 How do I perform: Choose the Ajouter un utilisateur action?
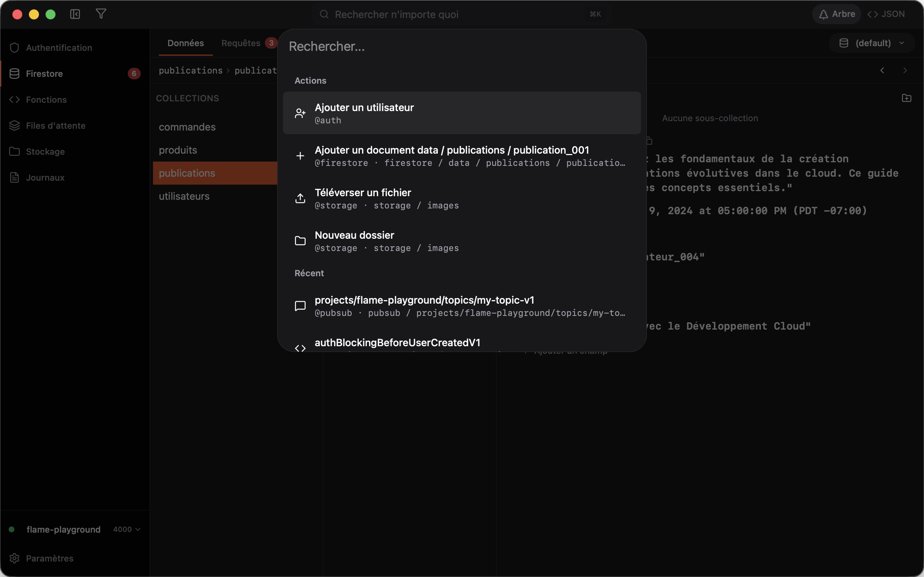(462, 113)
